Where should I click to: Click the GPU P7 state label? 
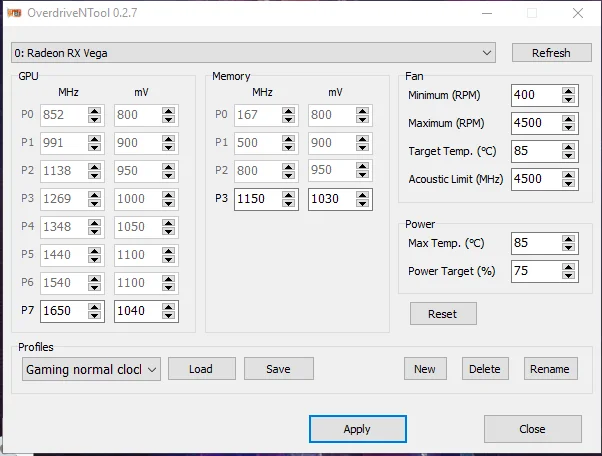tap(28, 310)
